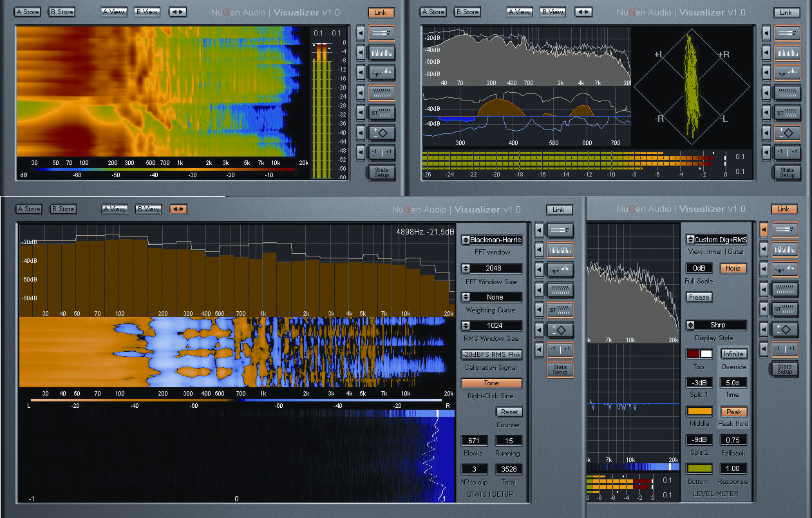Open the None Weighting Curve dropdown

(492, 297)
